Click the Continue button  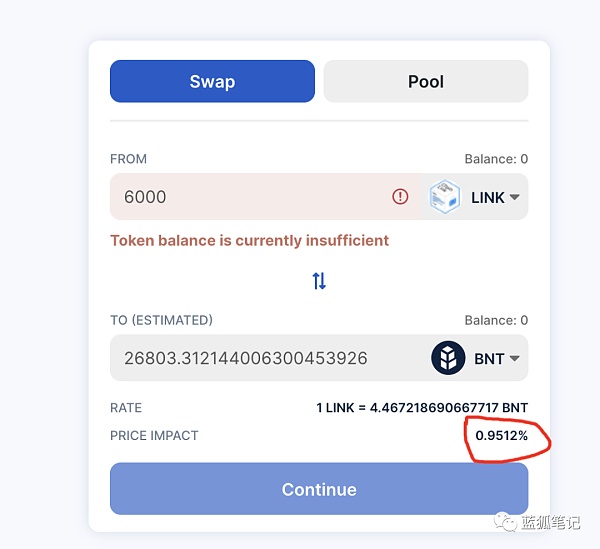pos(319,489)
